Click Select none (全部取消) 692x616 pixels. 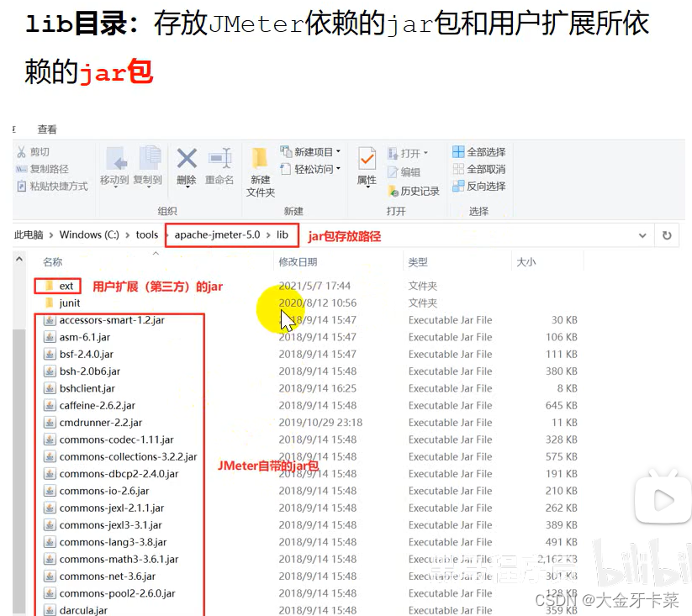[x=478, y=169]
